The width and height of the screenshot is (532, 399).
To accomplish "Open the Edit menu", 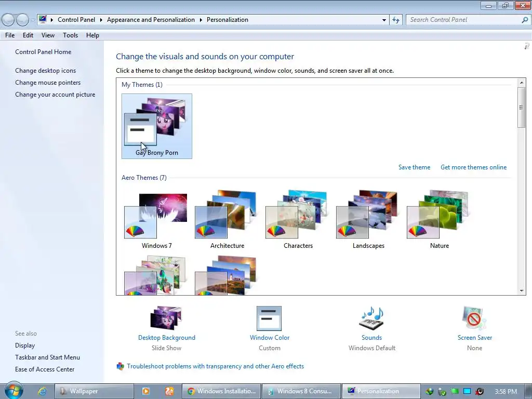I will [28, 35].
